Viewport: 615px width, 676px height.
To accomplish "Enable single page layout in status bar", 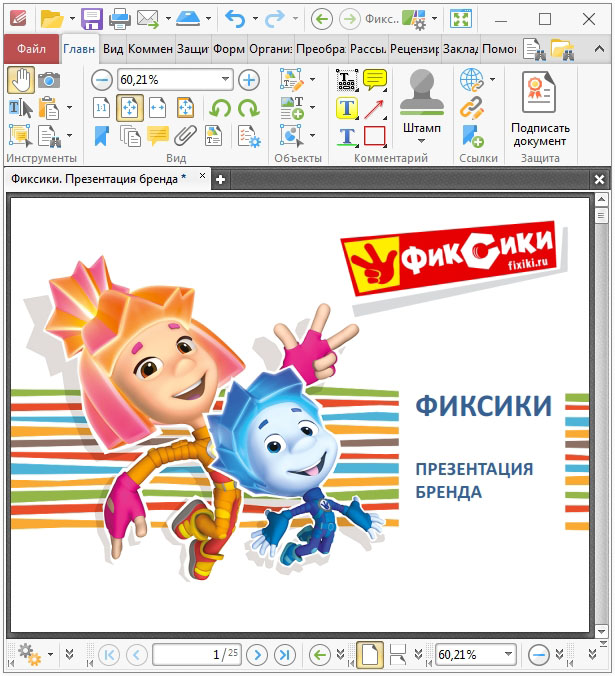I will [370, 655].
